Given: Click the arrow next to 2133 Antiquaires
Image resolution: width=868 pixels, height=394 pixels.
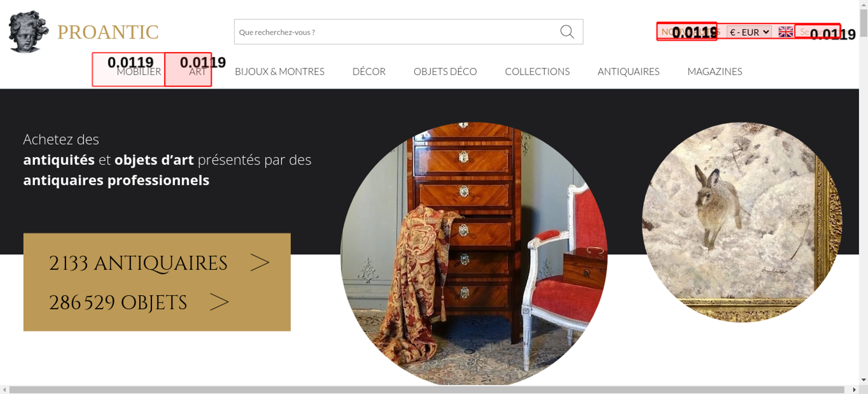Looking at the screenshot, I should tap(260, 263).
